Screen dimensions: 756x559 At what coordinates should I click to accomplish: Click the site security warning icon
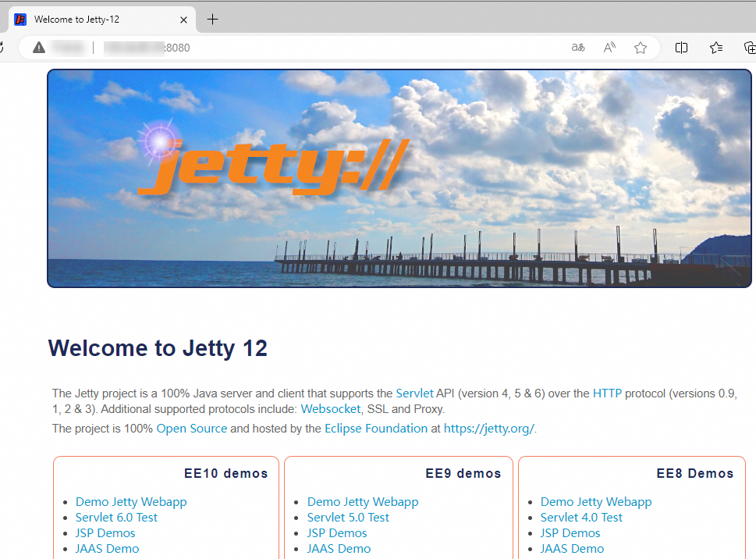click(38, 47)
